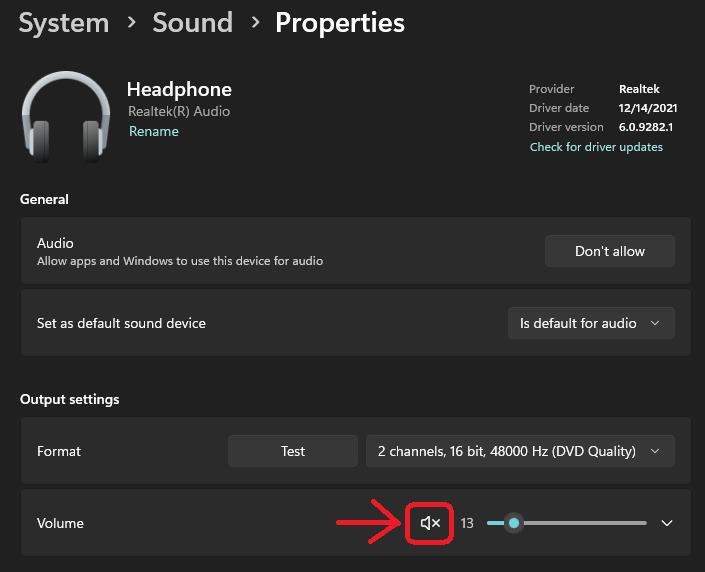705x572 pixels.
Task: Click the Output settings heading
Action: 69,399
